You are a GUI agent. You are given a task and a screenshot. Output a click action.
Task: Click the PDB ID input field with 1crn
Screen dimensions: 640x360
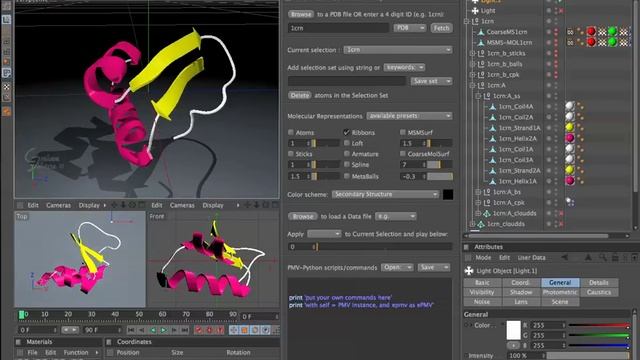tap(338, 28)
